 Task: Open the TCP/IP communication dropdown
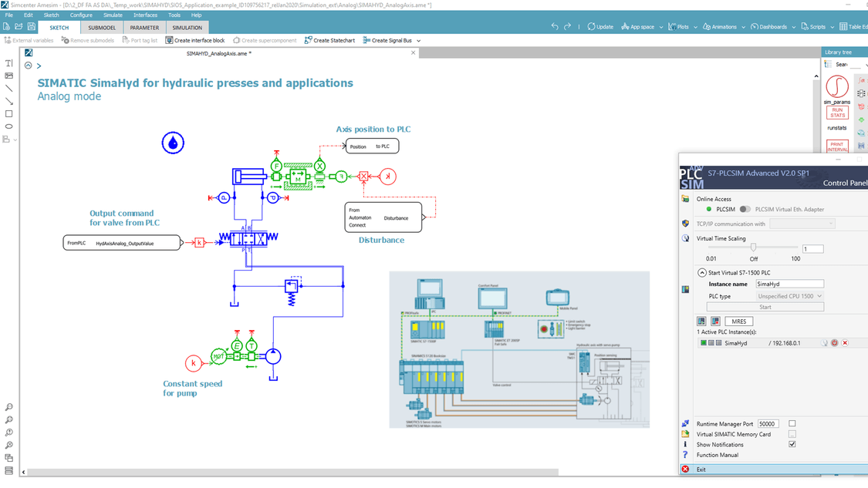pos(802,224)
